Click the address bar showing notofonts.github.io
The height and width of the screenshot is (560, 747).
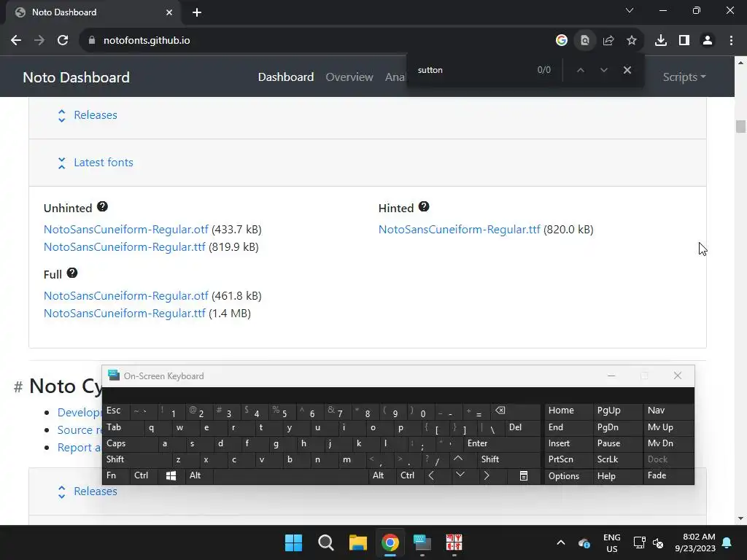tap(314, 41)
